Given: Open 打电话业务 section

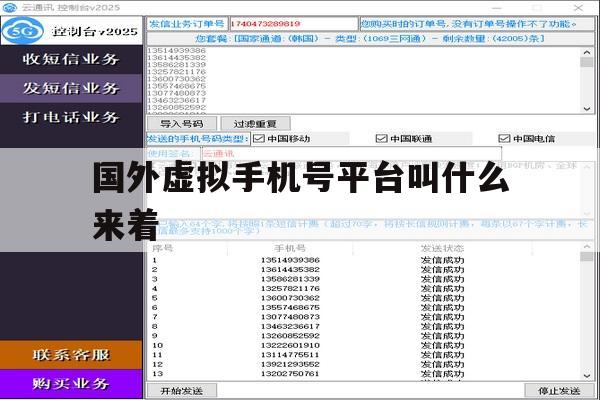Looking at the screenshot, I should pos(71,117).
